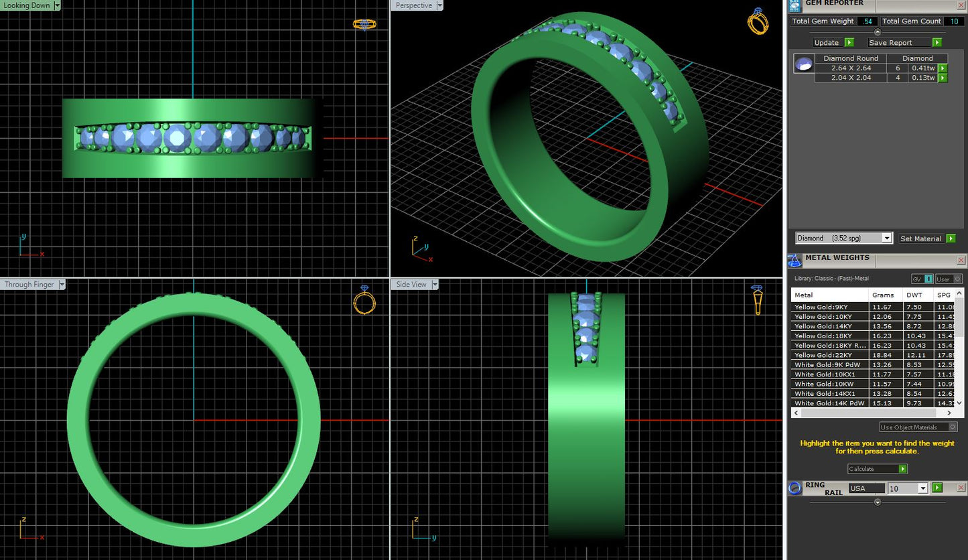The width and height of the screenshot is (968, 560).
Task: Toggle the GV library option
Action: tap(922, 279)
